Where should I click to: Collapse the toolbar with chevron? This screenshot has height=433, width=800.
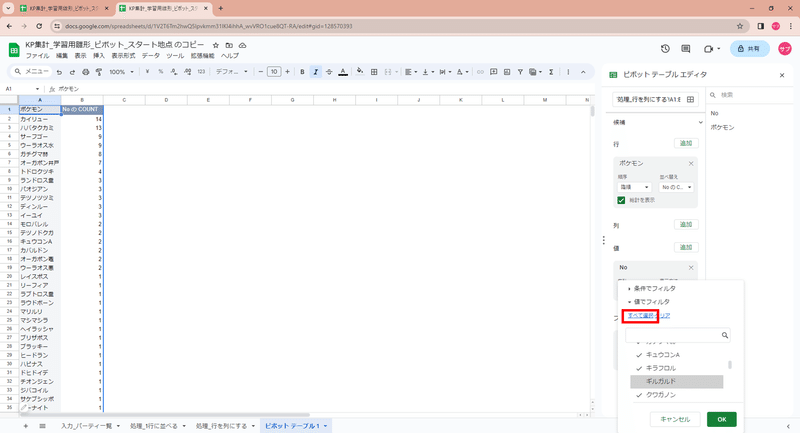coord(583,72)
